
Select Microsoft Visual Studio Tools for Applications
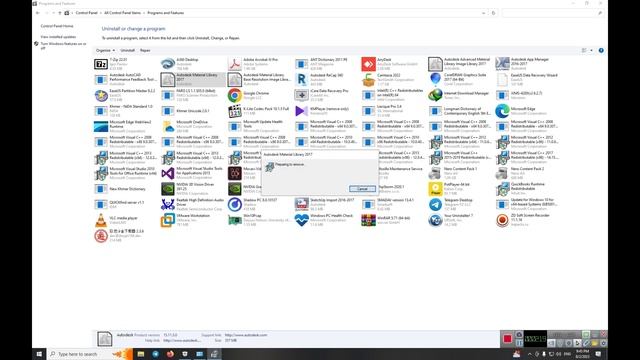click(193, 173)
